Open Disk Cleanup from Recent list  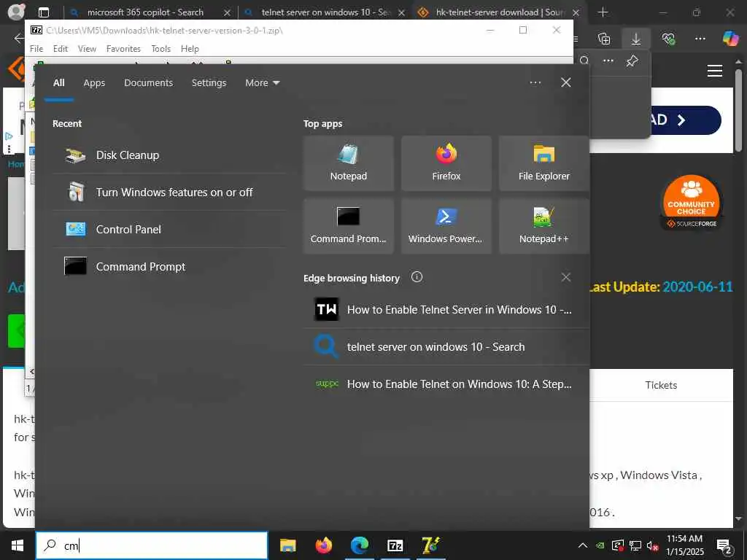pos(169,155)
